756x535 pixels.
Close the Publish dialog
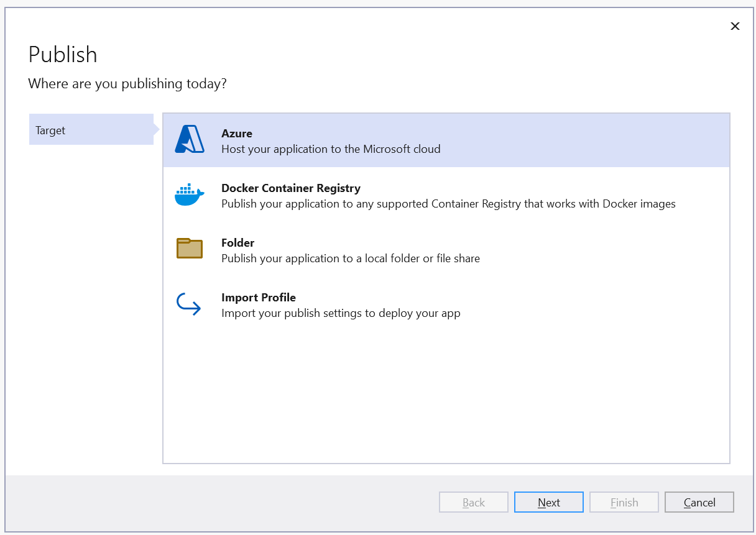(735, 26)
